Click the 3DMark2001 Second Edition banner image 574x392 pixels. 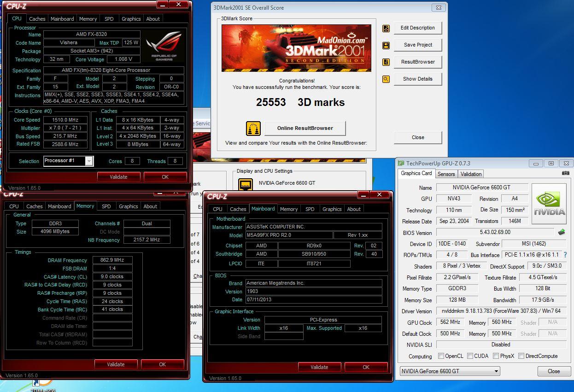coord(296,48)
